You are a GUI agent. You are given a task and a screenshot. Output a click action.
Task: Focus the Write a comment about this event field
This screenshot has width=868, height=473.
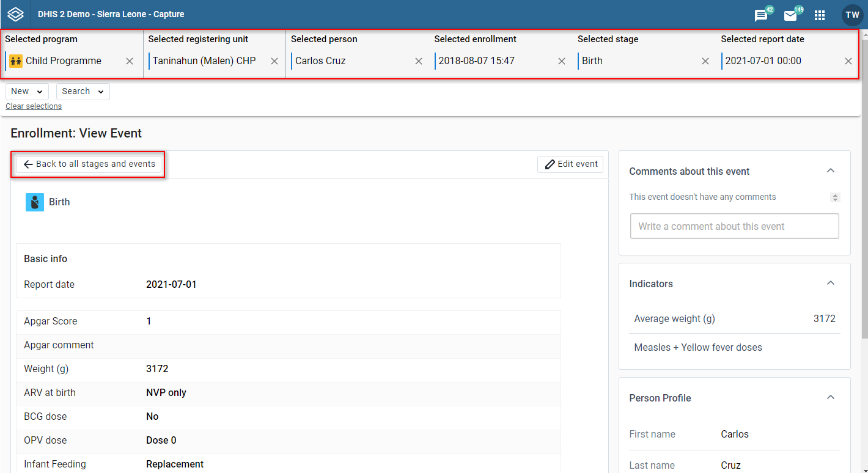[x=734, y=226]
